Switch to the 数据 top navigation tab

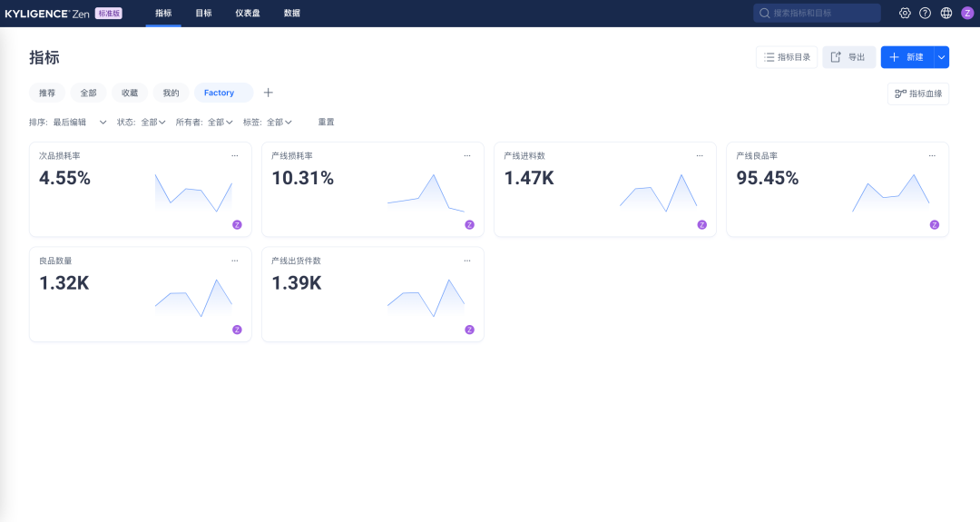pos(292,13)
